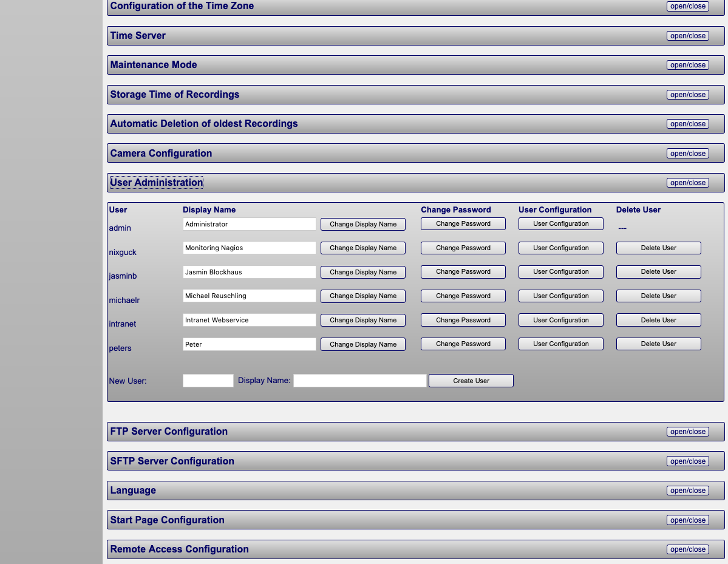Open/close Remote Access Configuration section
Viewport: 728px width, 564px height.
687,549
